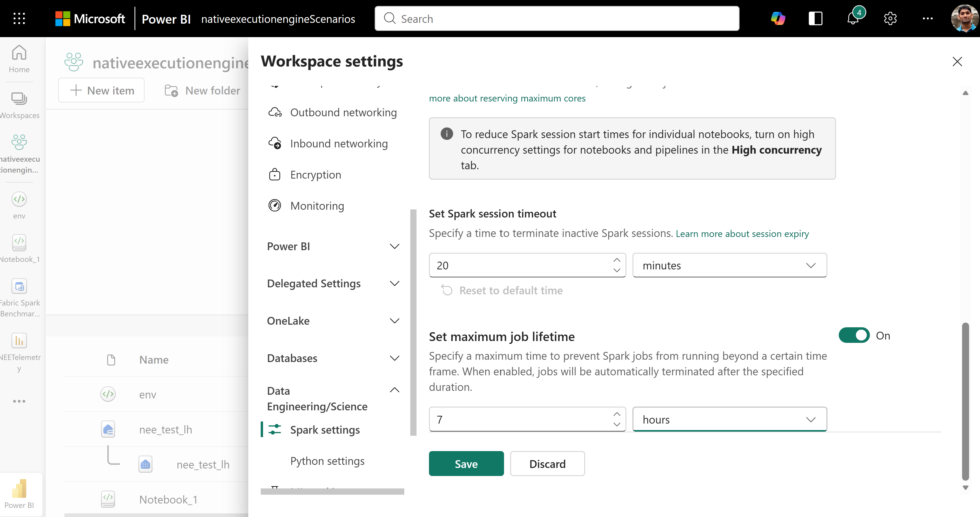Focus the Search box in header
This screenshot has width=980, height=517.
coord(557,19)
